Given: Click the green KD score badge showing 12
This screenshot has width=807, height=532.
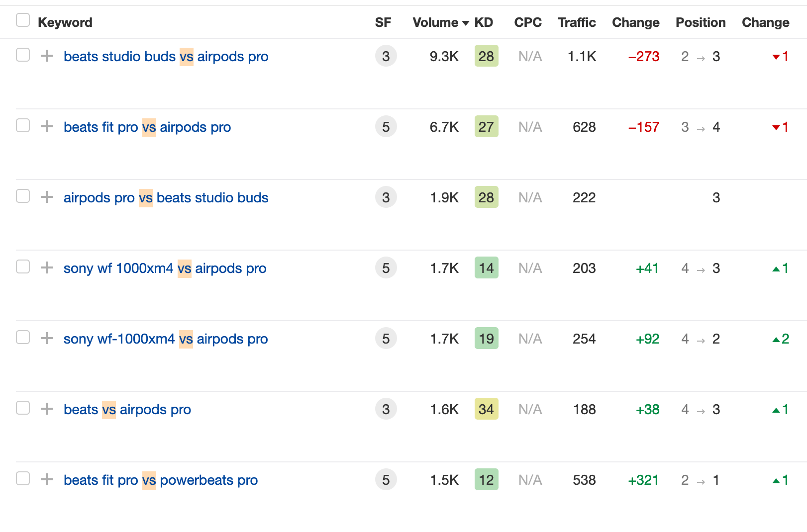Looking at the screenshot, I should (486, 479).
